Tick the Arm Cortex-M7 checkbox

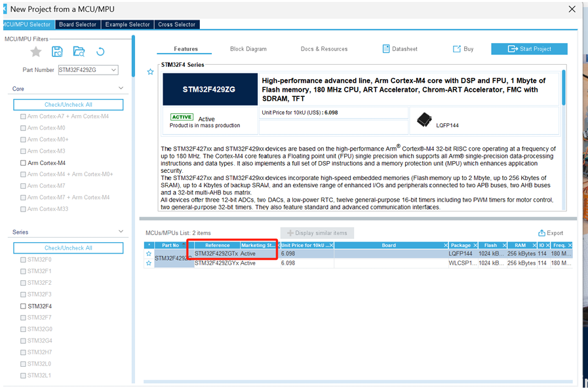coord(23,186)
